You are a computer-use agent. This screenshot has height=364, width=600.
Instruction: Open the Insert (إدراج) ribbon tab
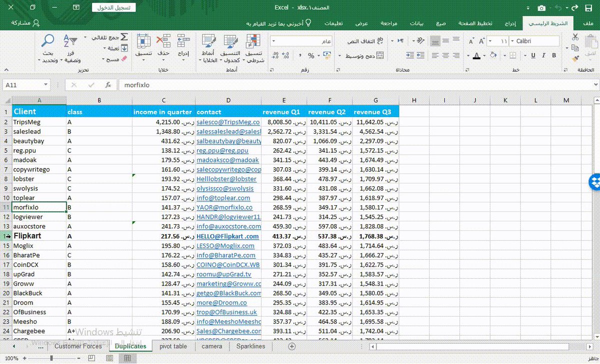tap(510, 23)
